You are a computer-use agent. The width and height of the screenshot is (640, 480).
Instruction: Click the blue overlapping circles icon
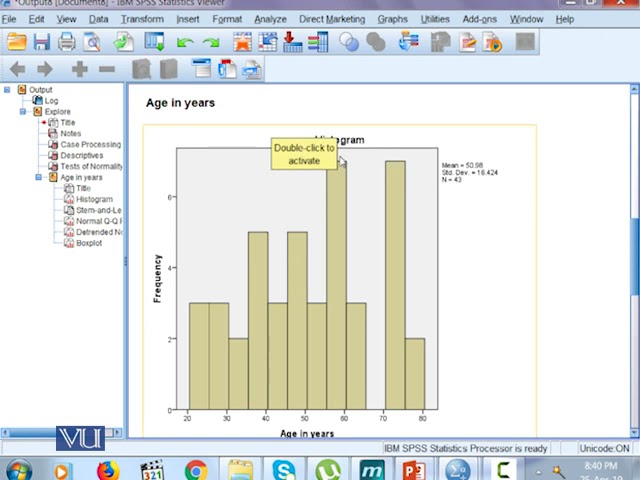[x=349, y=42]
